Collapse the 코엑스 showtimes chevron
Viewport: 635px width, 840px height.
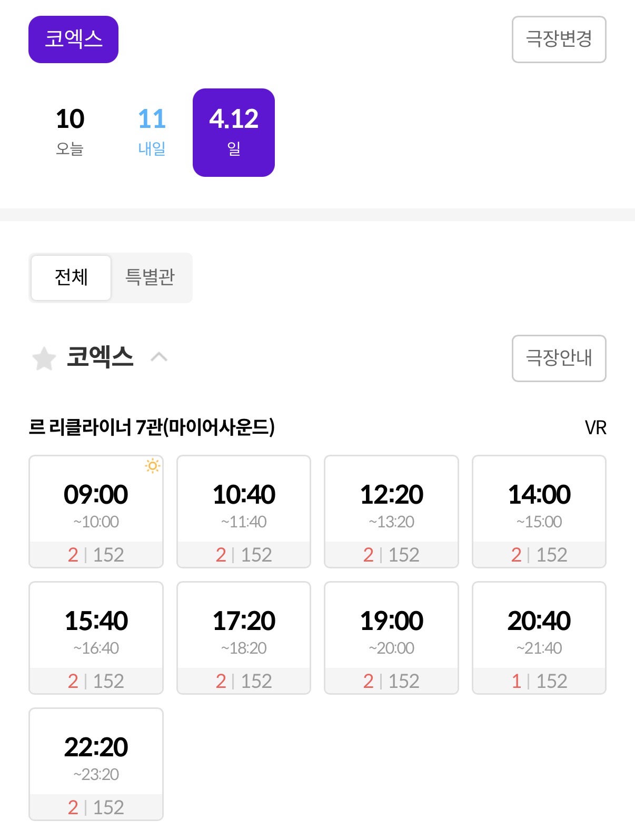tap(159, 357)
